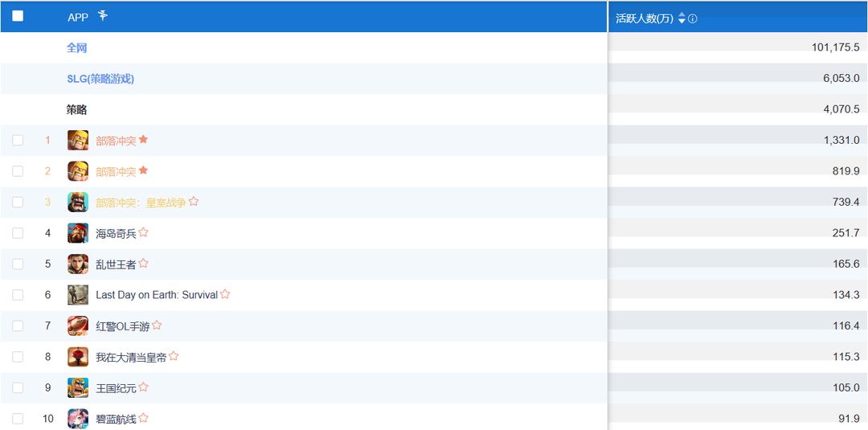Click the active users value 251.7
868x430 pixels.
pos(845,234)
